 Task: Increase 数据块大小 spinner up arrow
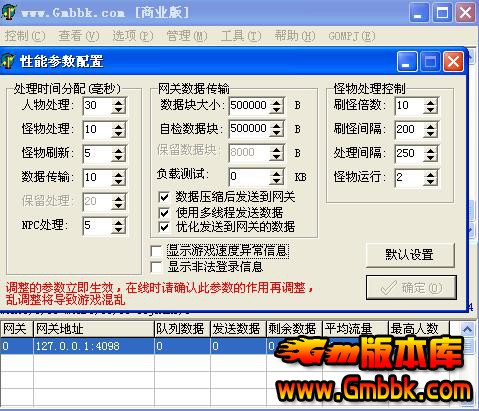276,102
